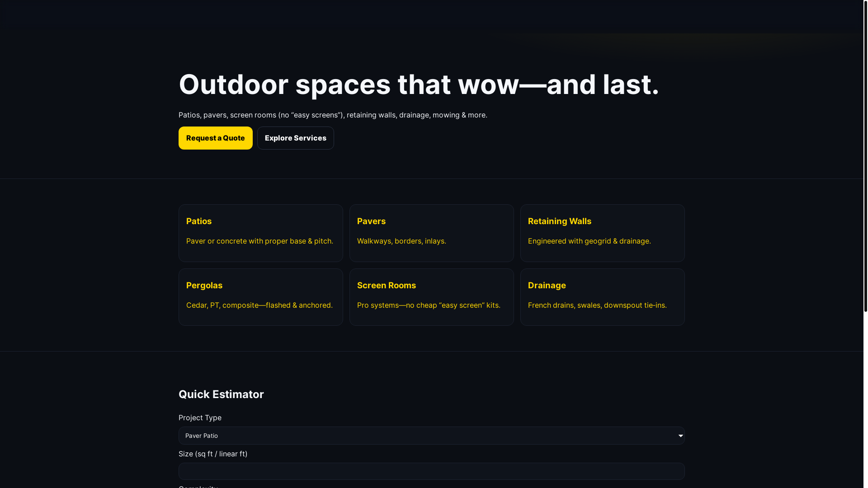Open the Project Type dropdown
868x488 pixels.
[431, 436]
